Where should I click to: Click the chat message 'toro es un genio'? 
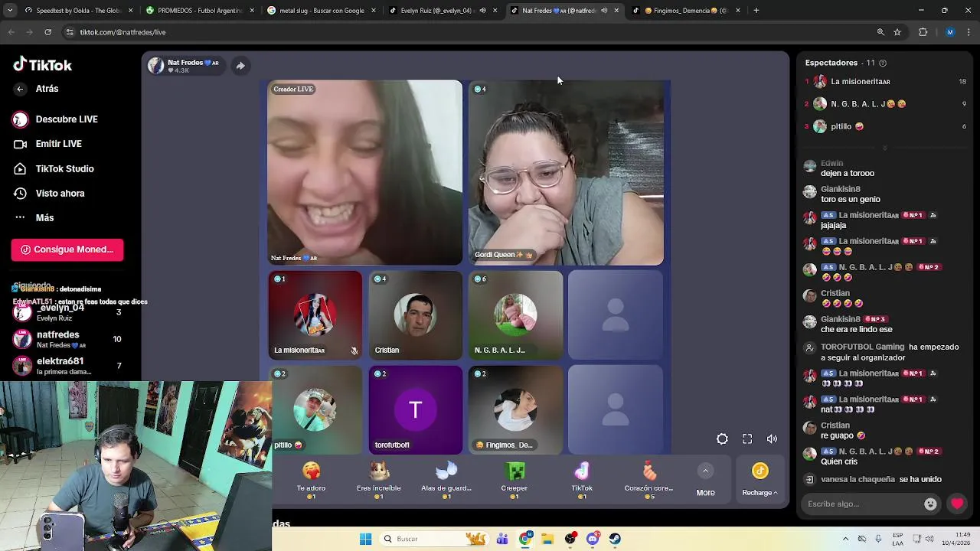click(x=850, y=199)
